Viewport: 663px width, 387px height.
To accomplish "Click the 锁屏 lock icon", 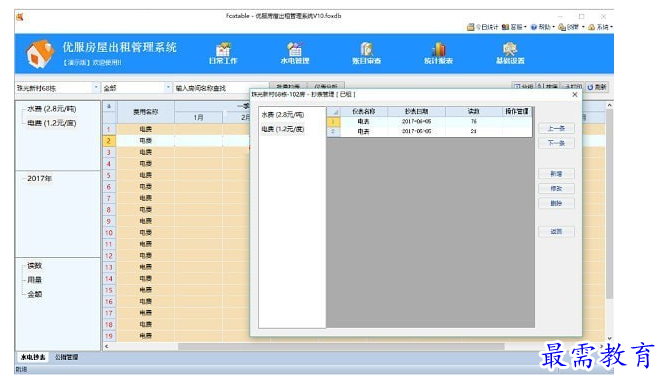I will click(562, 27).
